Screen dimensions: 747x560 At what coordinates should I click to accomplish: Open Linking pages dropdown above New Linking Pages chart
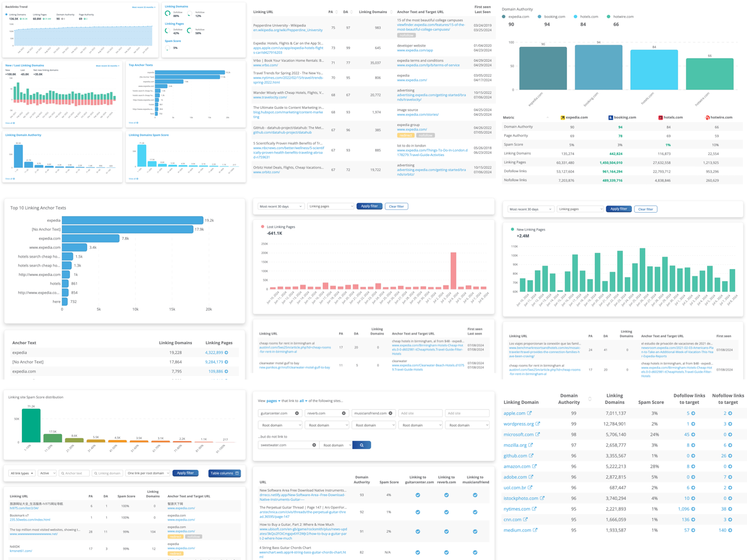click(x=580, y=209)
